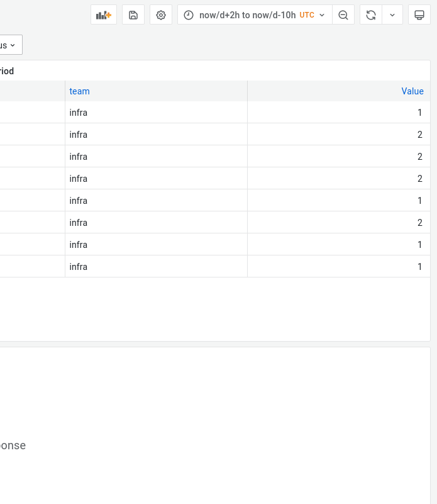Image resolution: width=437 pixels, height=504 pixels.
Task: Open the variable dropdown ending in 'us'
Action: pos(9,45)
